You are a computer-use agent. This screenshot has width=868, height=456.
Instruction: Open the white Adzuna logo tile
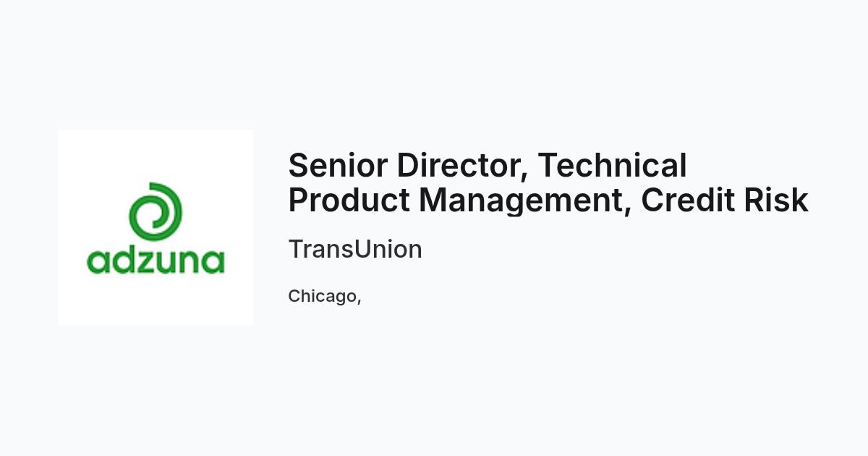tap(156, 228)
